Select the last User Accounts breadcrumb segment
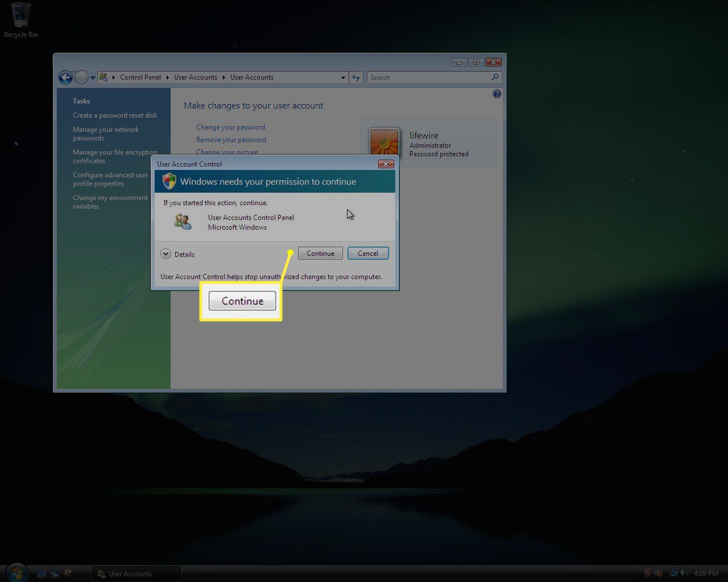728x582 pixels. (252, 77)
